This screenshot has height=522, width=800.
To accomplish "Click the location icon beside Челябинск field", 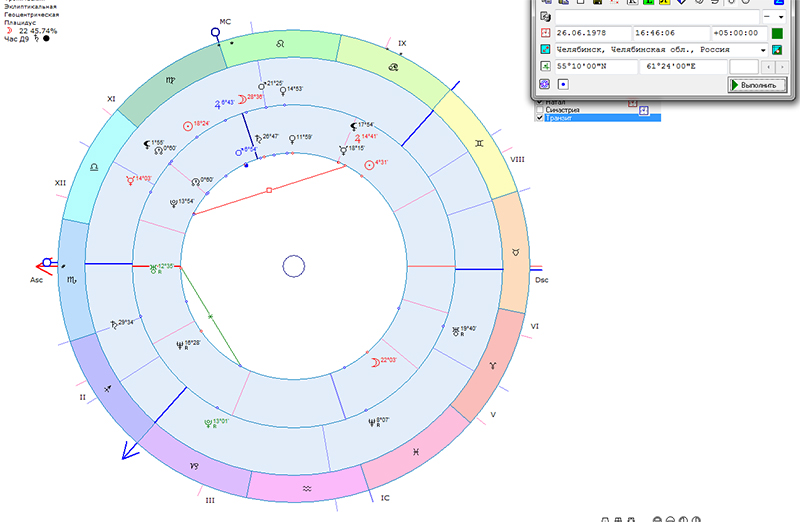I will [x=545, y=49].
